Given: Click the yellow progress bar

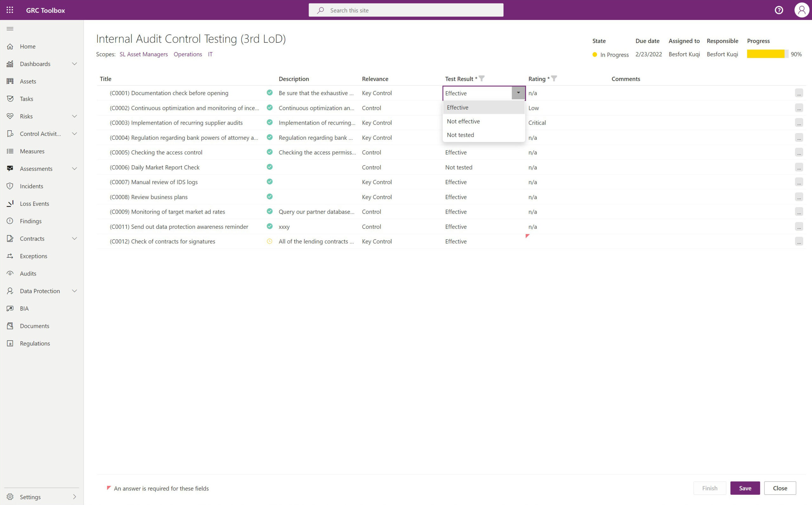Looking at the screenshot, I should pos(766,54).
